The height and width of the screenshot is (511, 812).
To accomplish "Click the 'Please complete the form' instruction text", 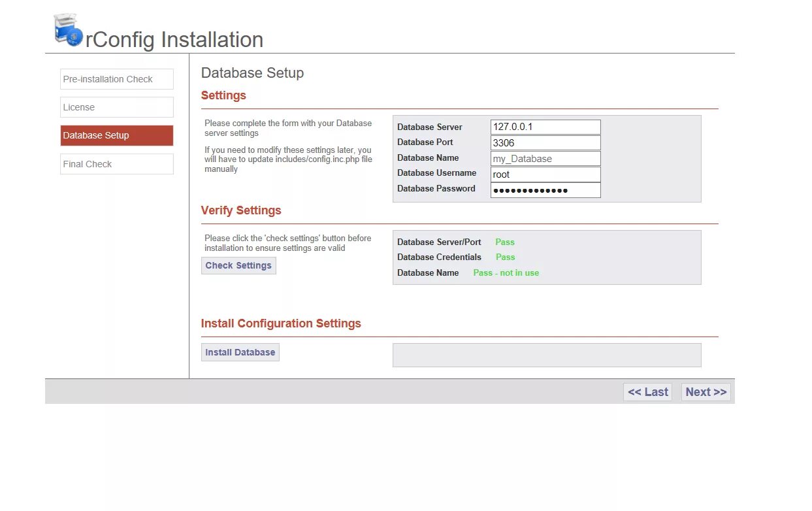I will (288, 128).
